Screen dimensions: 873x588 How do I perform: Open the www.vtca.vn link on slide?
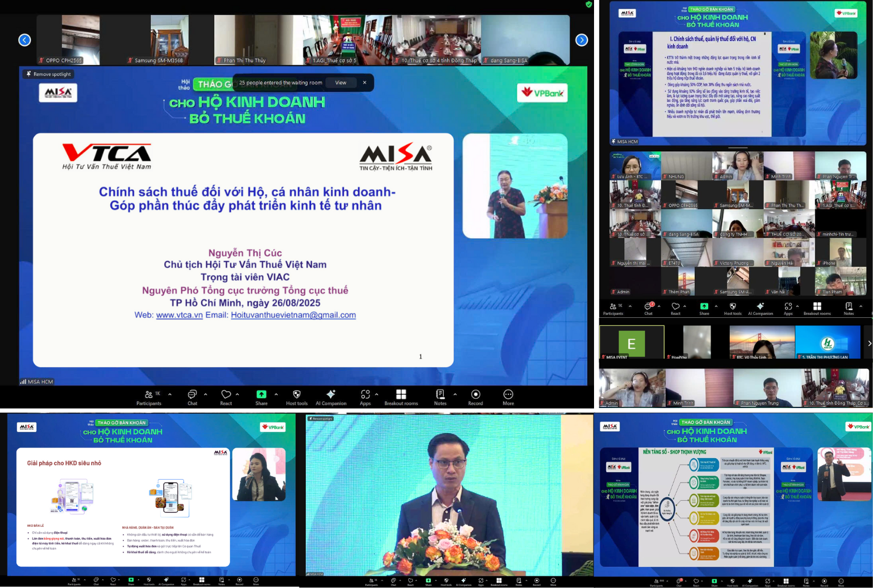(179, 315)
